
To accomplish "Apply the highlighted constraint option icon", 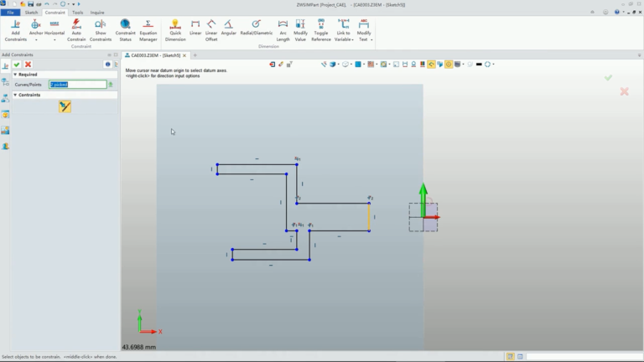I will pos(65,106).
